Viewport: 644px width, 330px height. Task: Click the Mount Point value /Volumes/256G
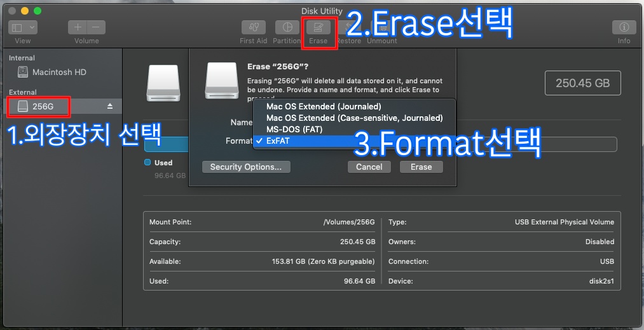[349, 222]
